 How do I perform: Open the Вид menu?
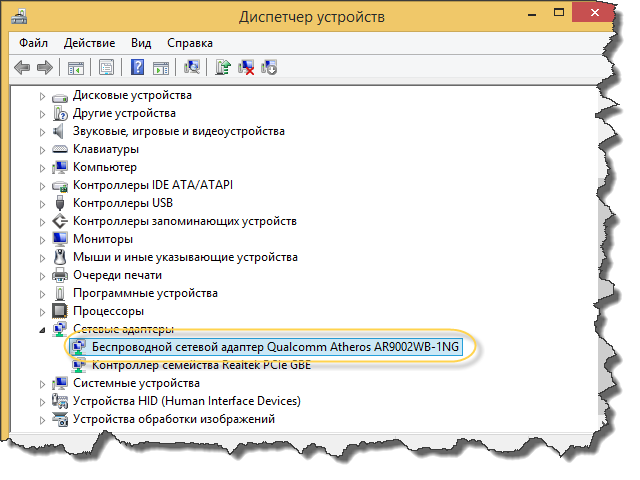coord(141,43)
